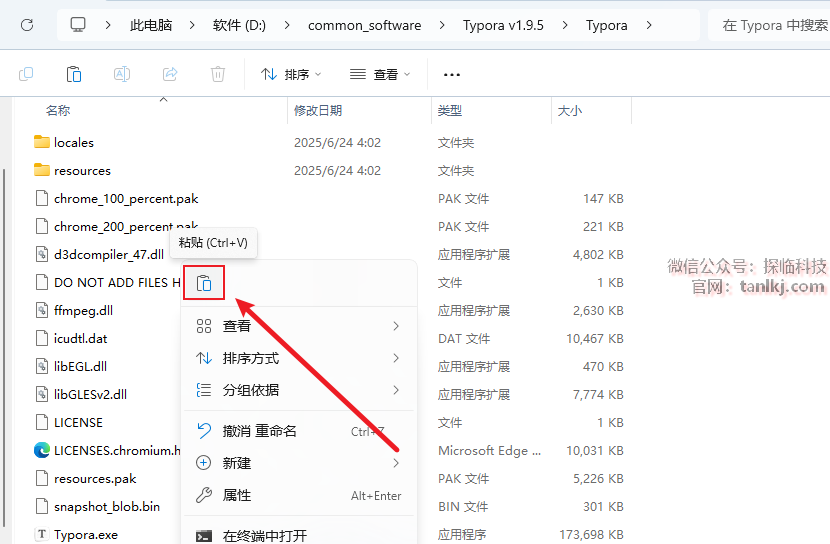The height and width of the screenshot is (544, 830).
Task: Expand chevron after Typora v1.9.5 breadcrumb
Action: [565, 25]
